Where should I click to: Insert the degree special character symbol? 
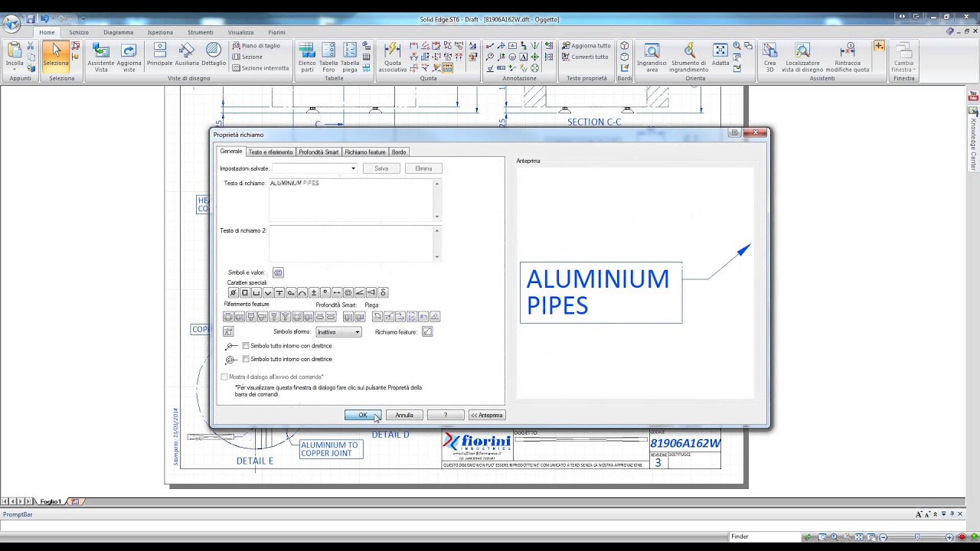coord(325,292)
